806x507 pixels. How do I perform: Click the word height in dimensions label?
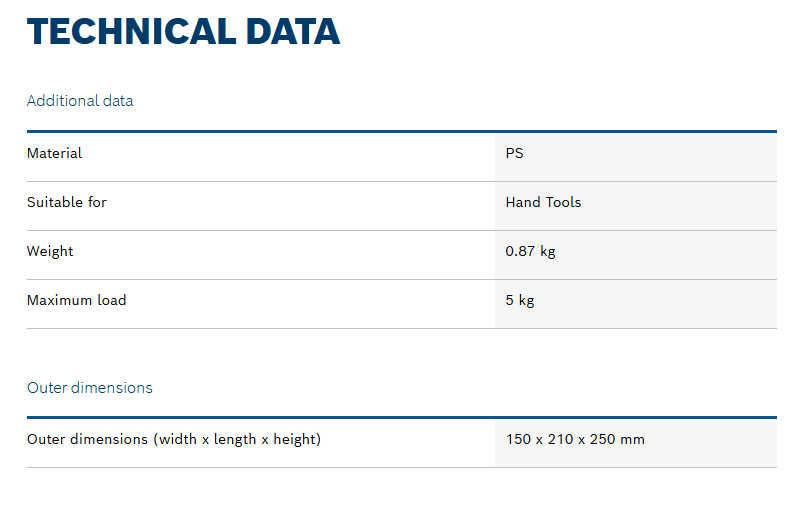click(x=295, y=439)
